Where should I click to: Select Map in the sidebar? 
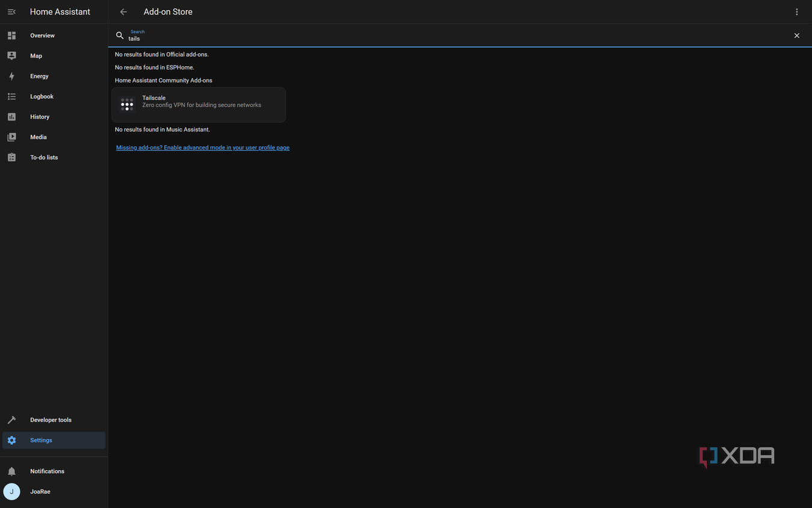[36, 56]
